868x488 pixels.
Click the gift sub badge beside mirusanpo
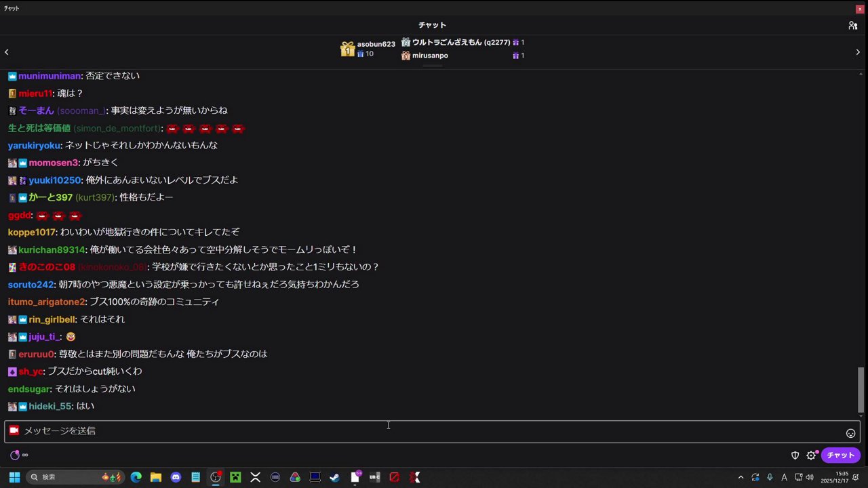pyautogui.click(x=517, y=55)
